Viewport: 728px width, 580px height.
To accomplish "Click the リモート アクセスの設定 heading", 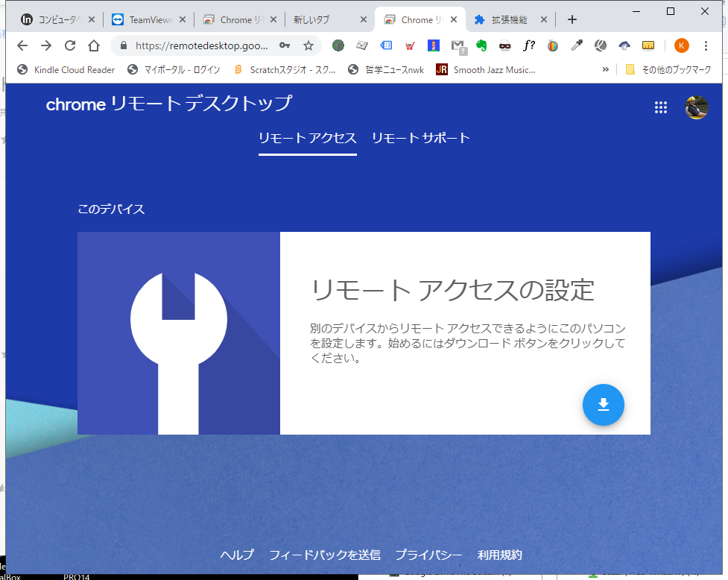I will [452, 290].
